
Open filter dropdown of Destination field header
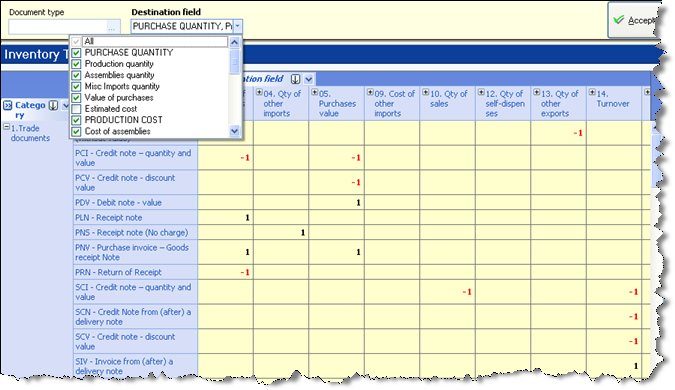pyautogui.click(x=309, y=79)
